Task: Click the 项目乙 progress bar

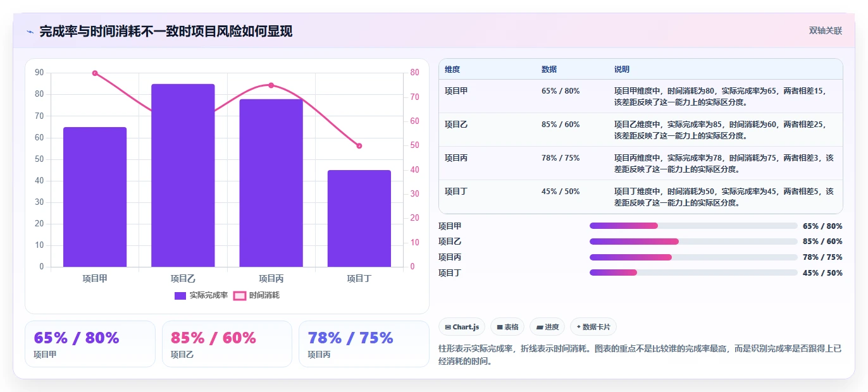Action: click(693, 242)
